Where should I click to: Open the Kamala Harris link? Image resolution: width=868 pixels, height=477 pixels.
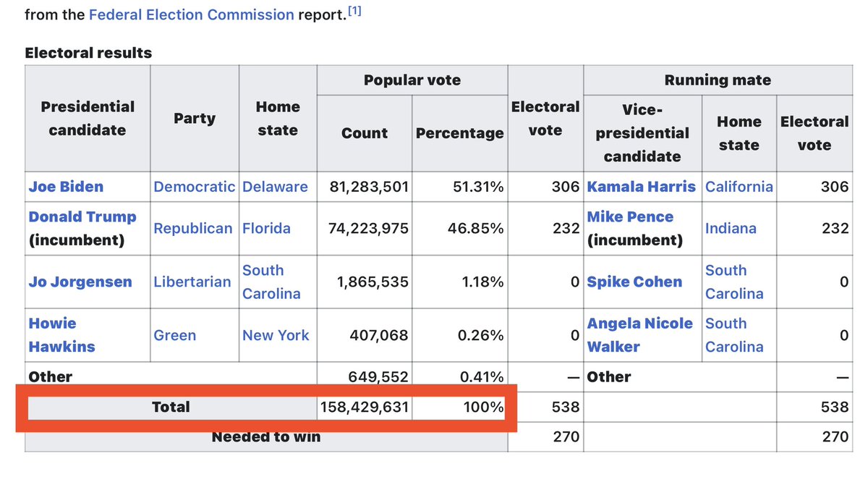click(x=641, y=187)
